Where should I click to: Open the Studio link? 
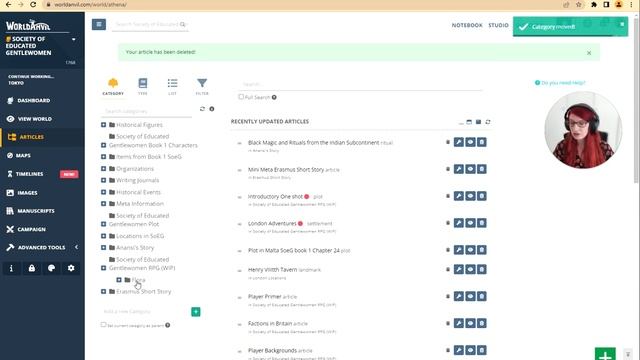[498, 25]
